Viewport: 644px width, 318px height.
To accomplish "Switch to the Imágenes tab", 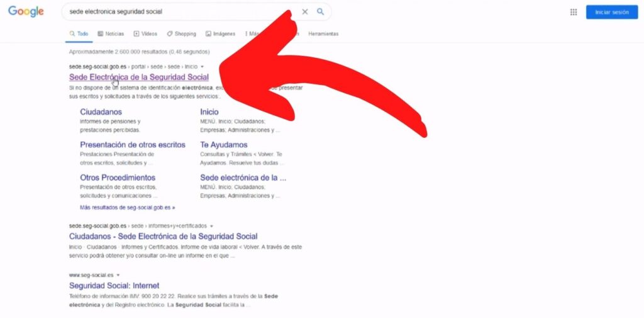I will (x=220, y=34).
